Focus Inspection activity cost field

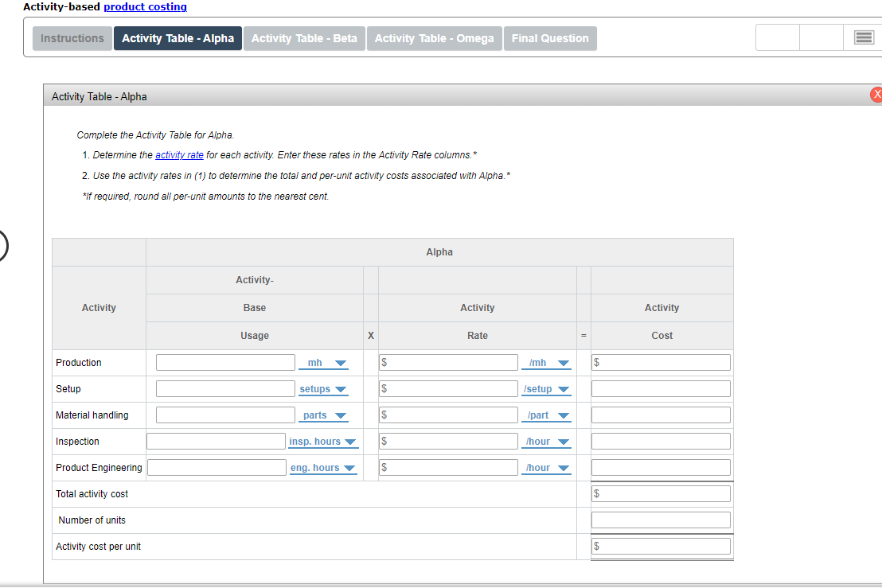tap(661, 442)
